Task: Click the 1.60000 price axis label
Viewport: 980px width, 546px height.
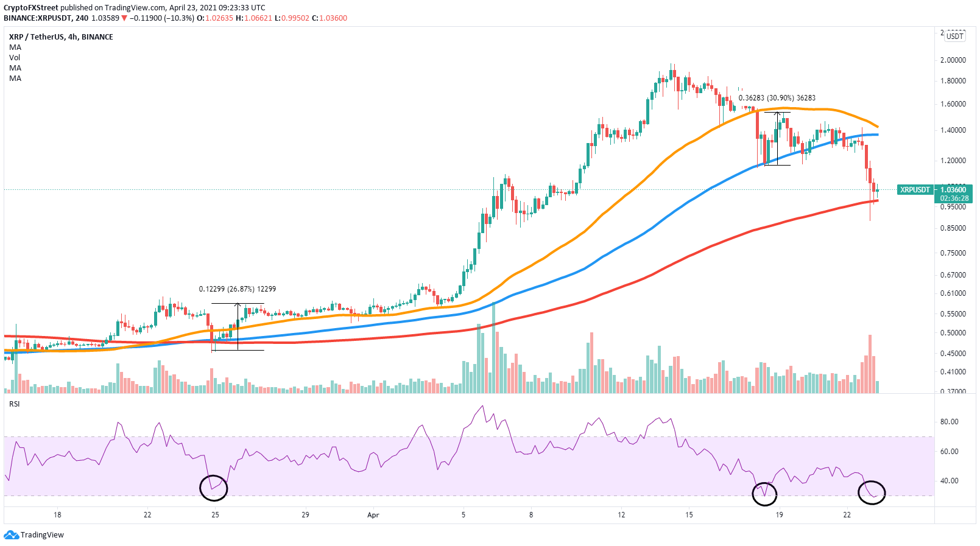Action: pyautogui.click(x=953, y=104)
